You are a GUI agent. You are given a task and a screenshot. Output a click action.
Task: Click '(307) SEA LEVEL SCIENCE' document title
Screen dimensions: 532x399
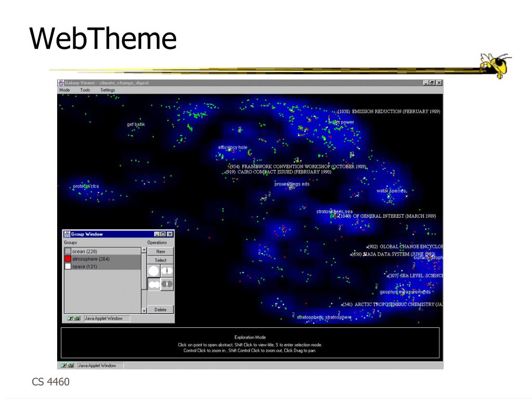click(416, 275)
